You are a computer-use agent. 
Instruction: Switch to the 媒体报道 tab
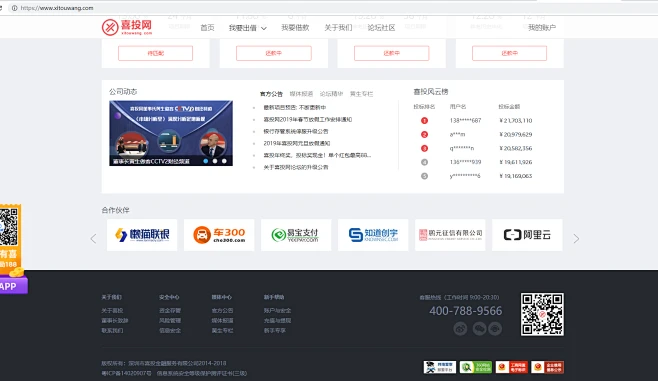(x=301, y=94)
